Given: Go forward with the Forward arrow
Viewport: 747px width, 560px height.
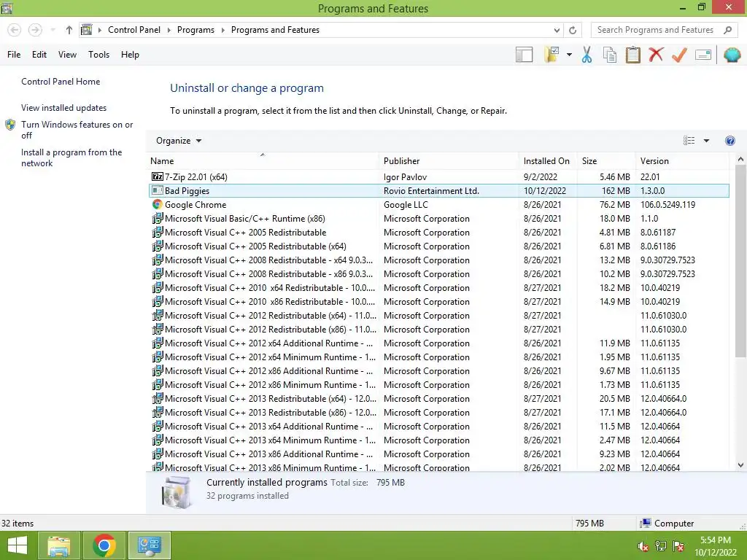Looking at the screenshot, I should click(x=35, y=30).
